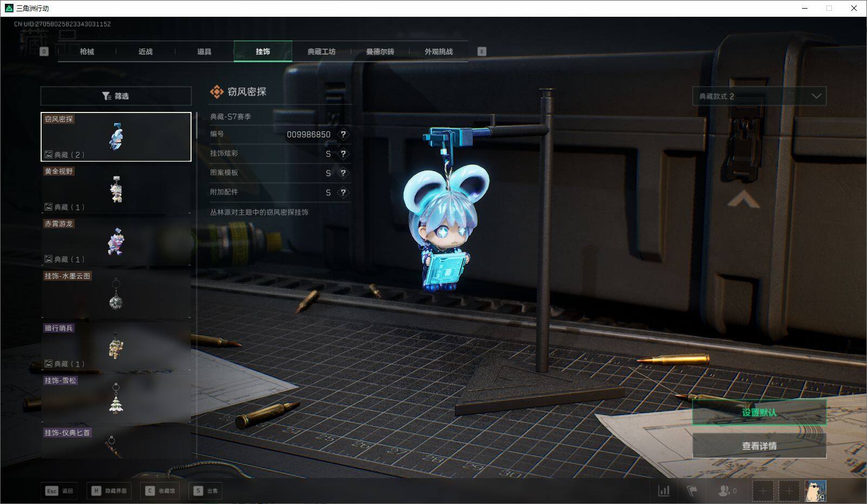Click the 典藏 image icon on 黄金视野

point(48,207)
